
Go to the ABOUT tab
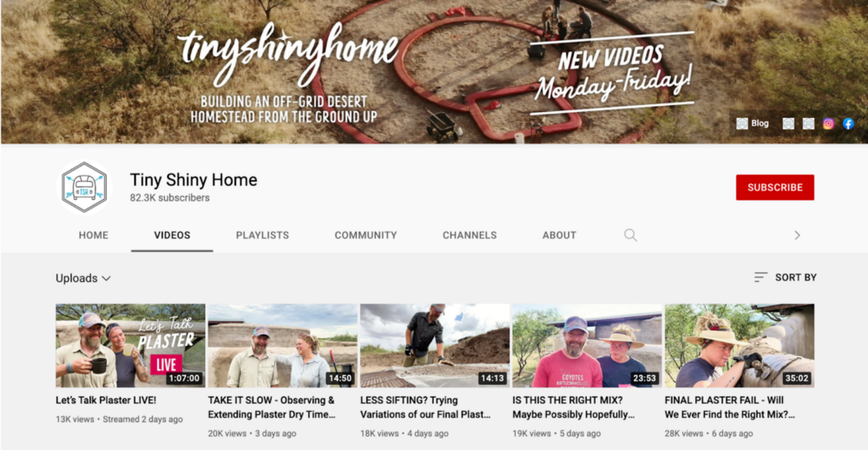(559, 235)
